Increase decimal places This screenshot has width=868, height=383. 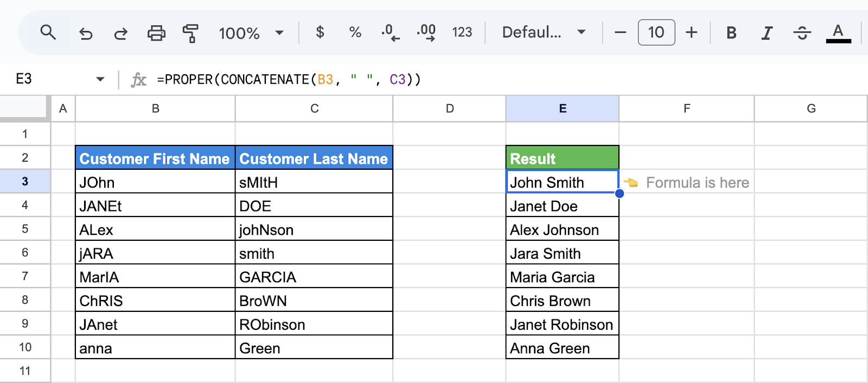tap(426, 33)
